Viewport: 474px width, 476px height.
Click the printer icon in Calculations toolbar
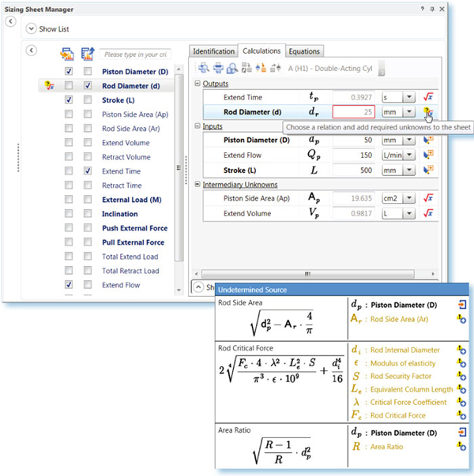(x=218, y=68)
